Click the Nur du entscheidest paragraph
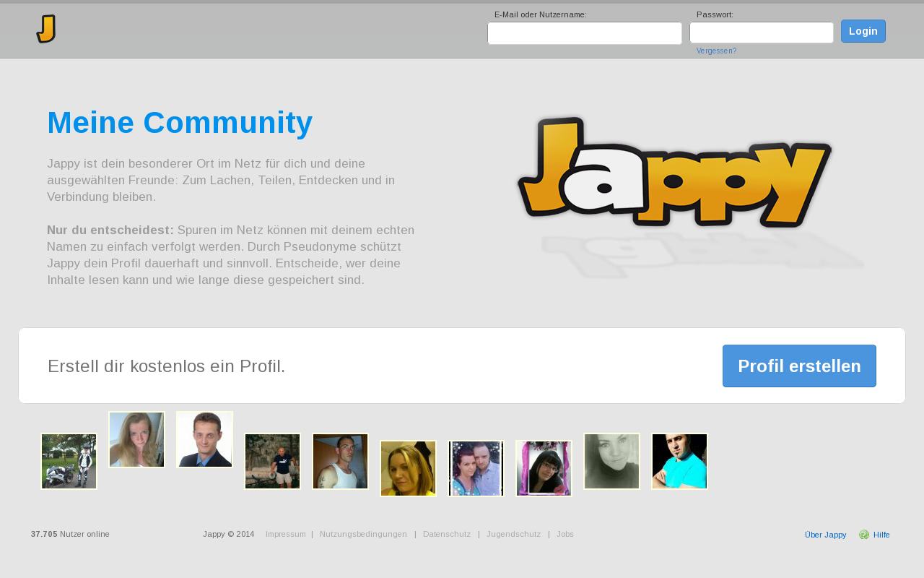 [231, 255]
